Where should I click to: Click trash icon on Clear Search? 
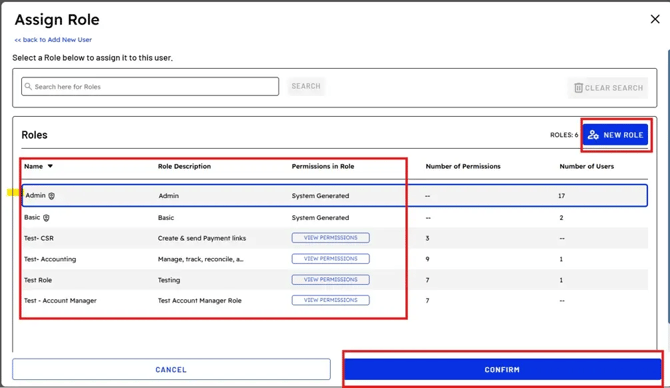tap(578, 88)
